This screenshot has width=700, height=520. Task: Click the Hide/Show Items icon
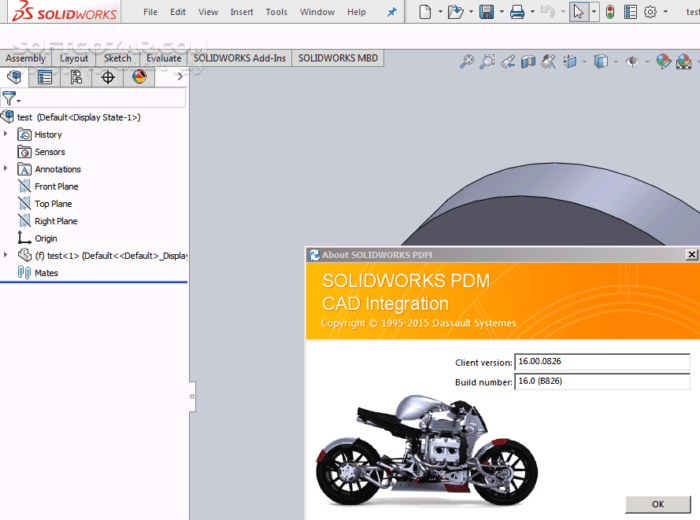click(x=632, y=62)
